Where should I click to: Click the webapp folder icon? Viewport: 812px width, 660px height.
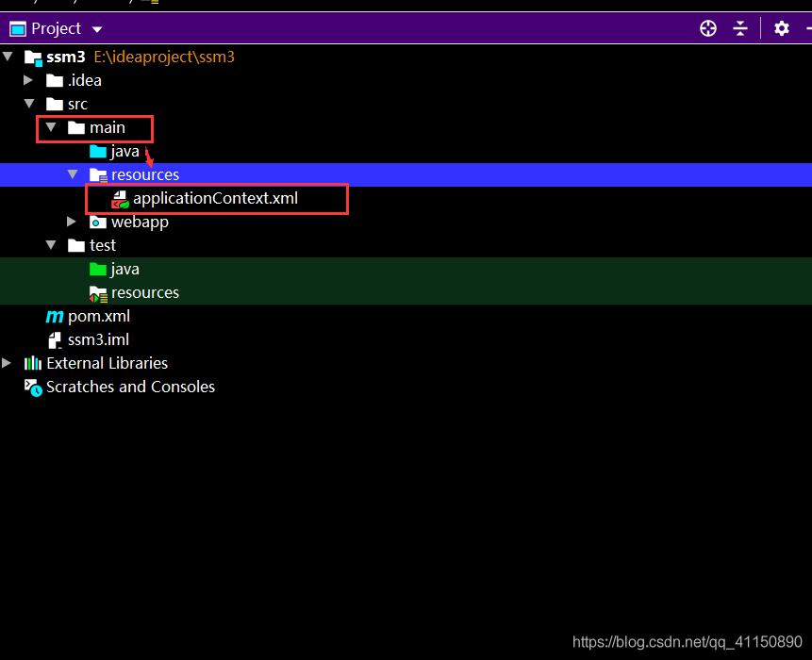pos(98,223)
